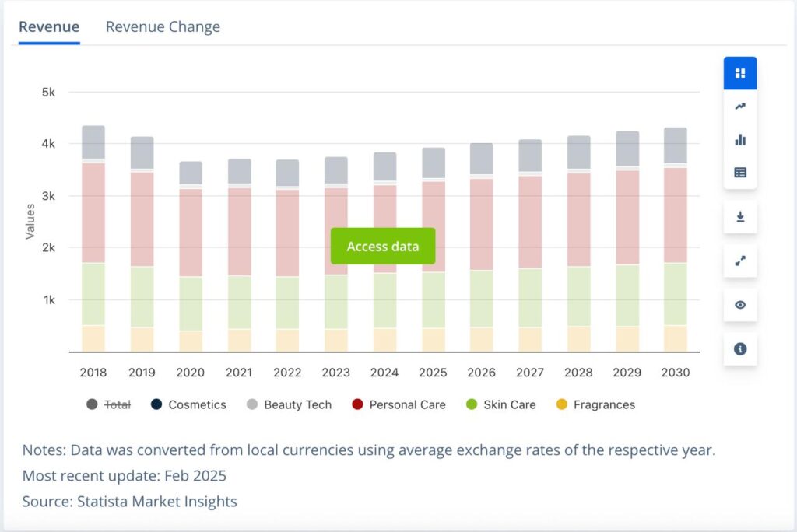
Task: Open the chart info icon
Action: click(739, 349)
